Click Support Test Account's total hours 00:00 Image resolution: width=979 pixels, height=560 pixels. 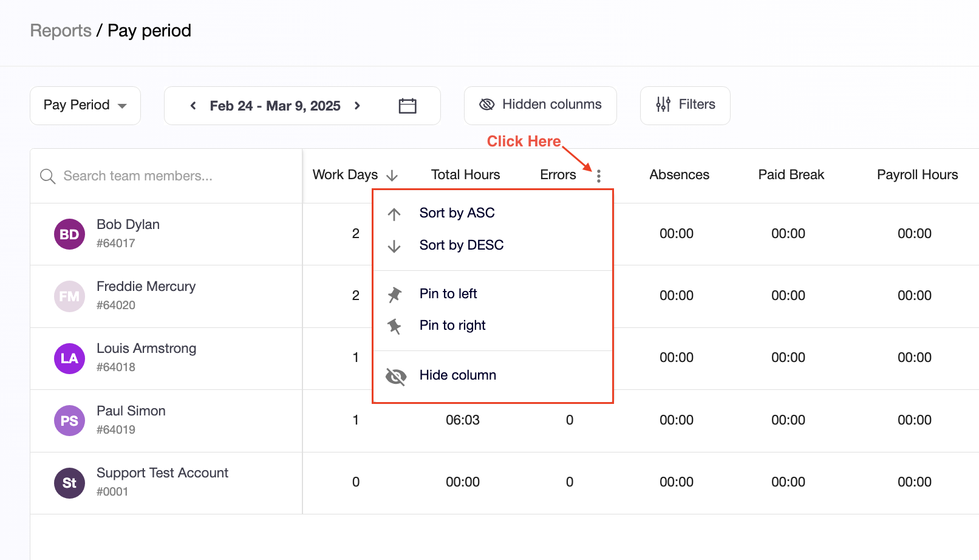(x=463, y=482)
